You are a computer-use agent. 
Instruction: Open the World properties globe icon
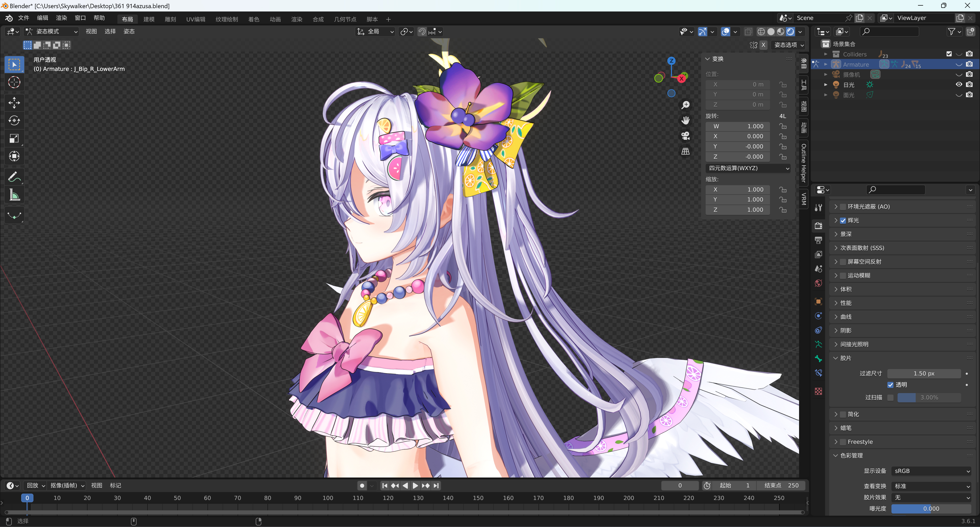tap(818, 283)
